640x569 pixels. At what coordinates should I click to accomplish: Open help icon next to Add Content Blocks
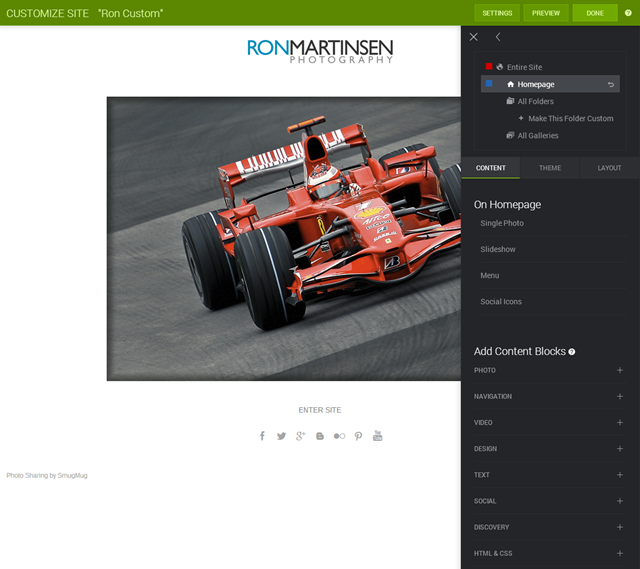click(x=571, y=352)
